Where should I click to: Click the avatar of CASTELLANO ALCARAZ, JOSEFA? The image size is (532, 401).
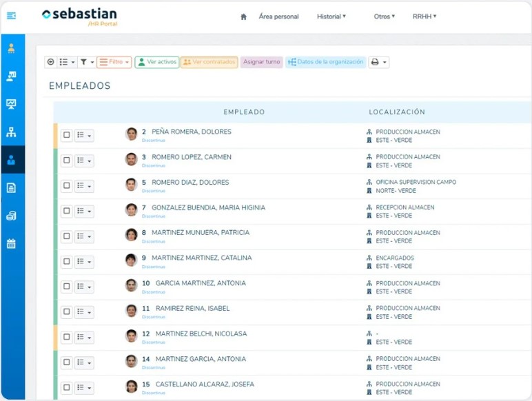[132, 387]
